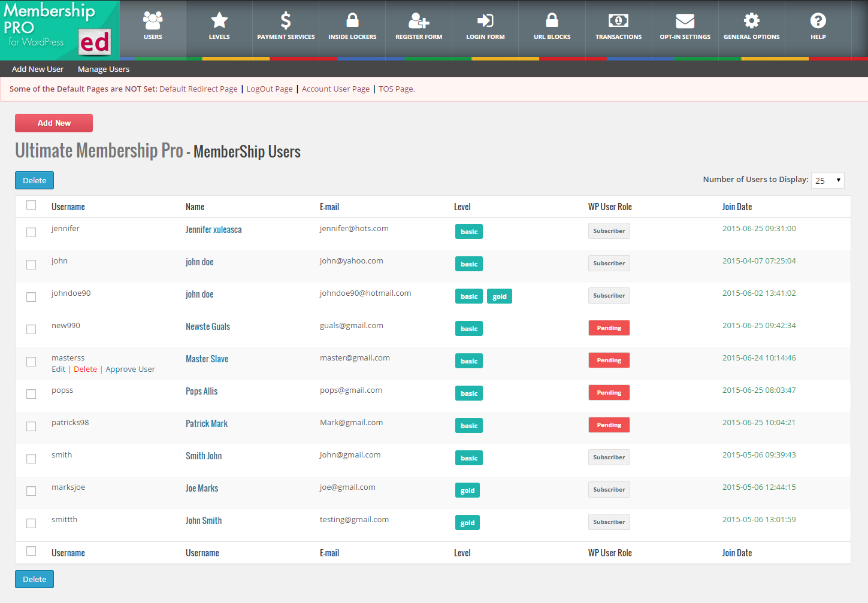Click email testing@gmail.com
This screenshot has height=603, width=868.
coord(354,520)
